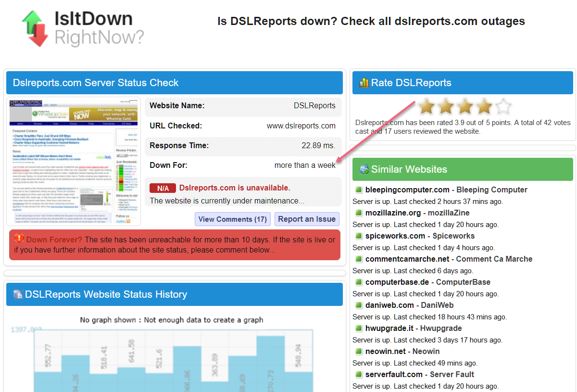
Task: Click the IsItDownRightNow logo arrows icon
Action: tap(35, 28)
